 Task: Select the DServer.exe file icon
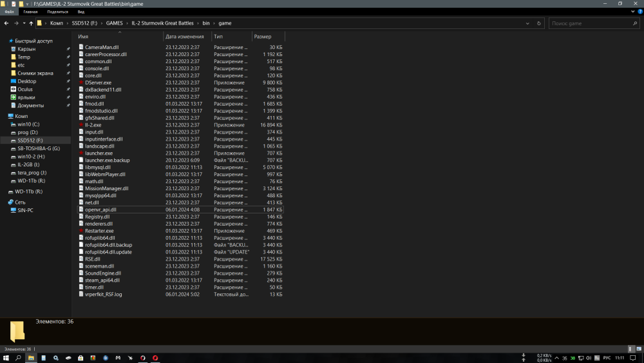pos(81,83)
